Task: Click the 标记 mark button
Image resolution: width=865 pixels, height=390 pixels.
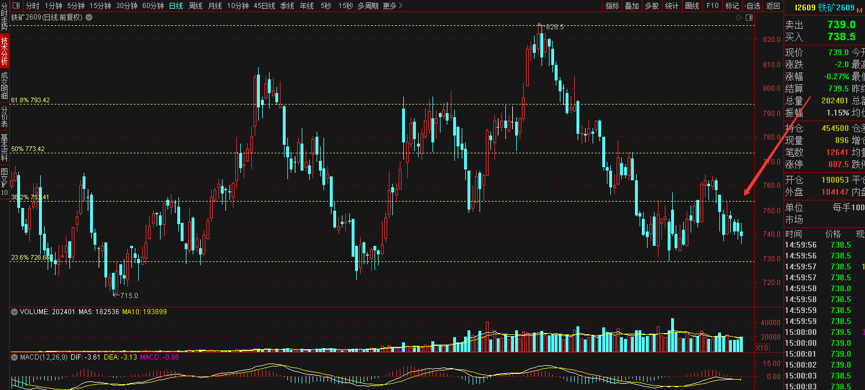Action: pyautogui.click(x=731, y=6)
